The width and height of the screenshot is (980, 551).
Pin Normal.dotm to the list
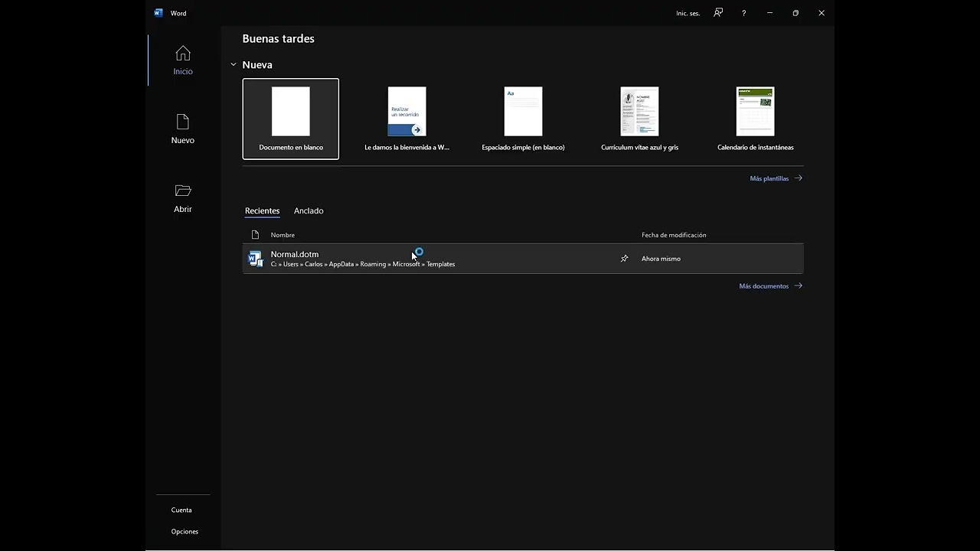pyautogui.click(x=624, y=259)
